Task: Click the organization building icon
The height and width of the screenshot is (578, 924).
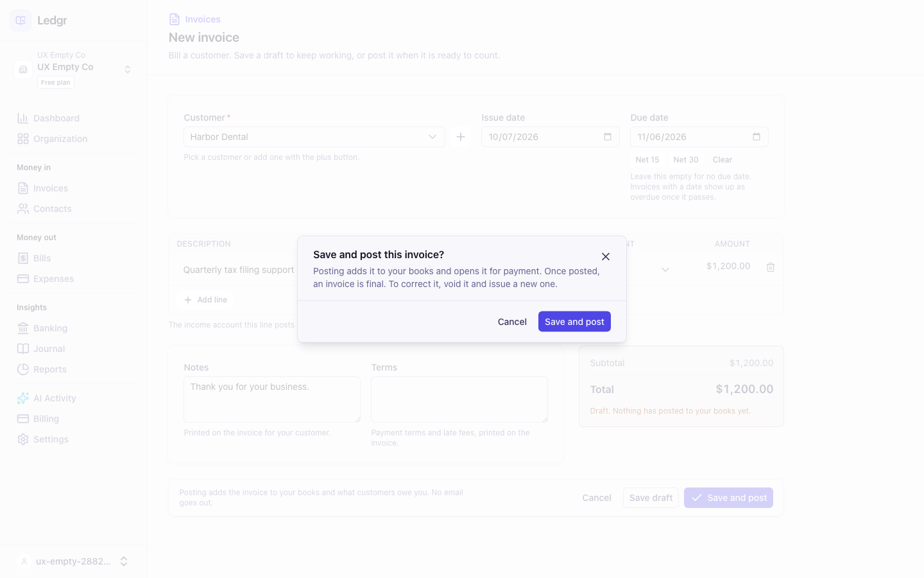Action: [23, 69]
